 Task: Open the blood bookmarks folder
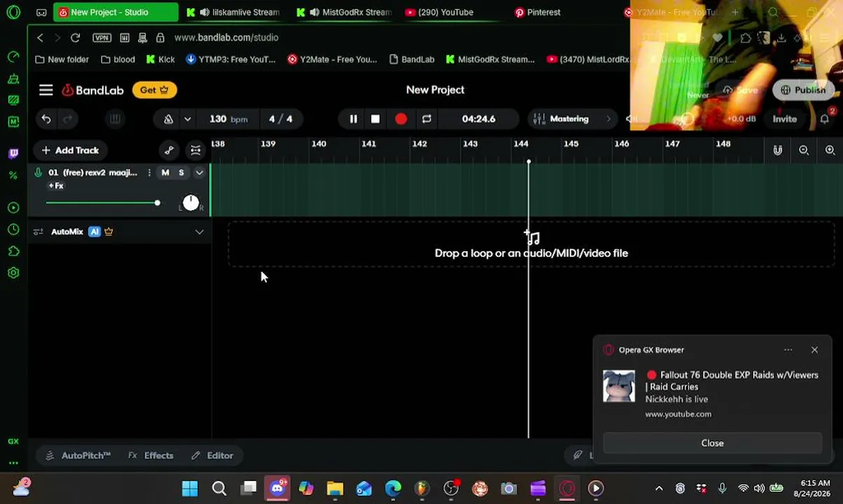[118, 59]
